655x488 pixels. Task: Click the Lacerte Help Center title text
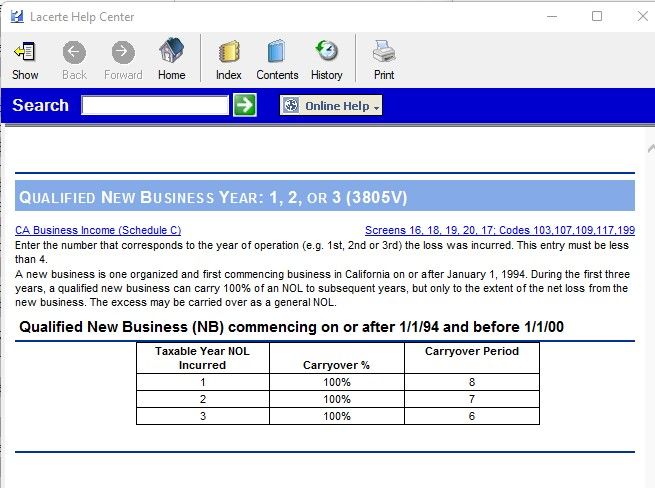point(82,17)
